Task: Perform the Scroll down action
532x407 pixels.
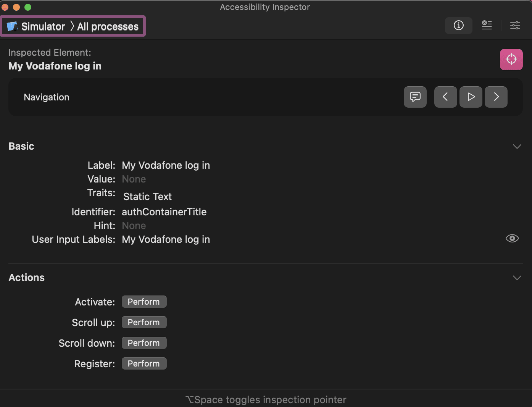Action: tap(144, 343)
